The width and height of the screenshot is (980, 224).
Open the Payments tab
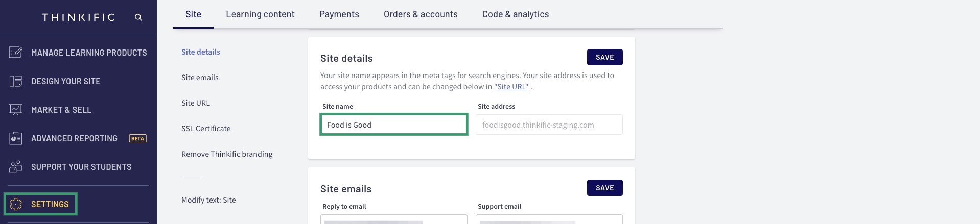click(x=339, y=14)
